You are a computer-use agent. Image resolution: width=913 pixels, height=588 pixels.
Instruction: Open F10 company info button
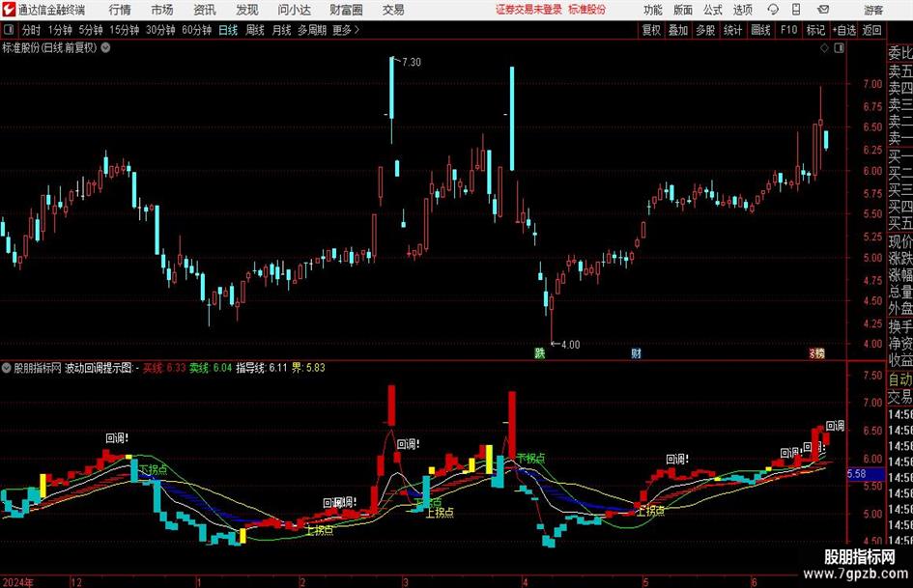(x=788, y=30)
